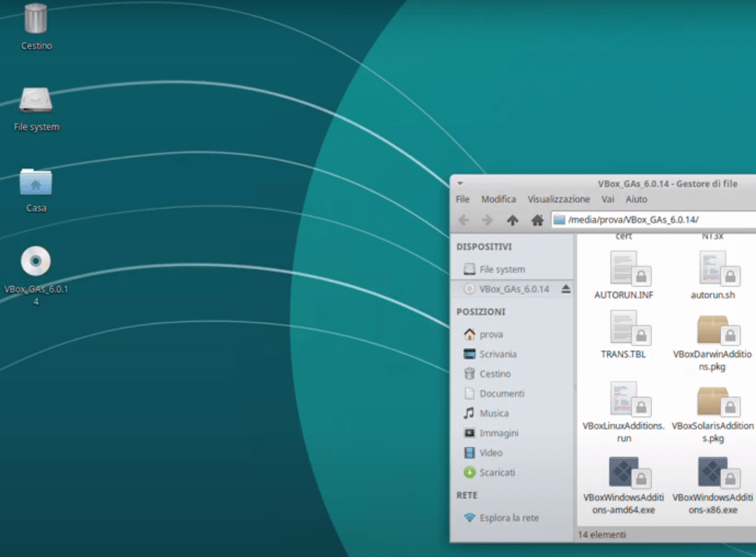
Task: Select the AUTORUN.INF file
Action: tap(624, 269)
